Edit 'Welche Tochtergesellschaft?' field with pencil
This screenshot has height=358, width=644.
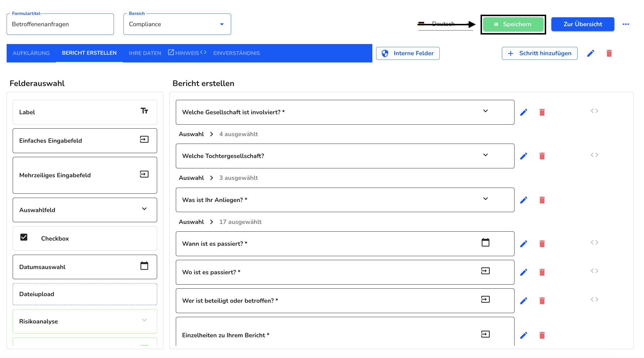524,156
